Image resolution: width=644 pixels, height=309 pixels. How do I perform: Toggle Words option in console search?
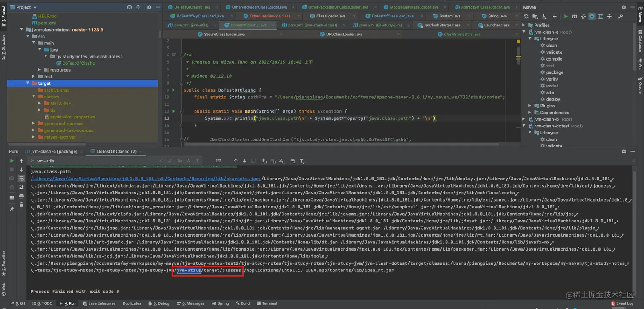(188, 161)
